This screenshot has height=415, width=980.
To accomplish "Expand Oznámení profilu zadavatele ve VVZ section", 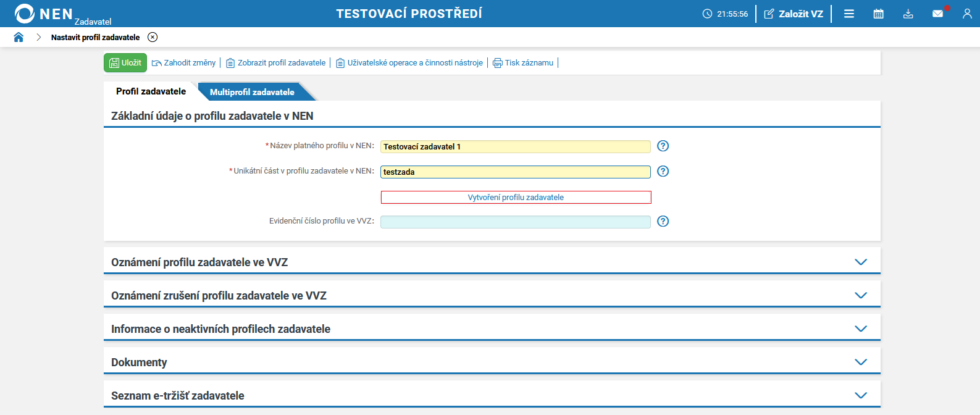I will coord(861,262).
